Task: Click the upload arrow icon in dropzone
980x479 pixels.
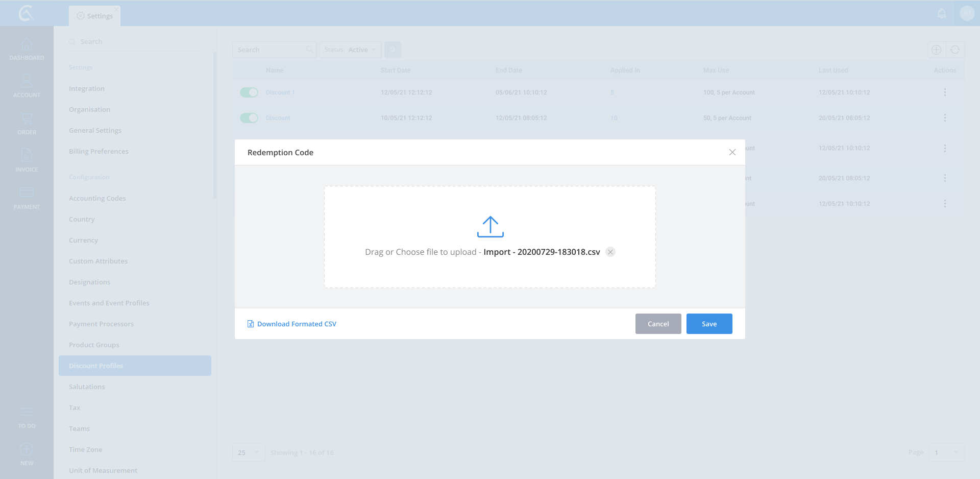Action: (490, 227)
